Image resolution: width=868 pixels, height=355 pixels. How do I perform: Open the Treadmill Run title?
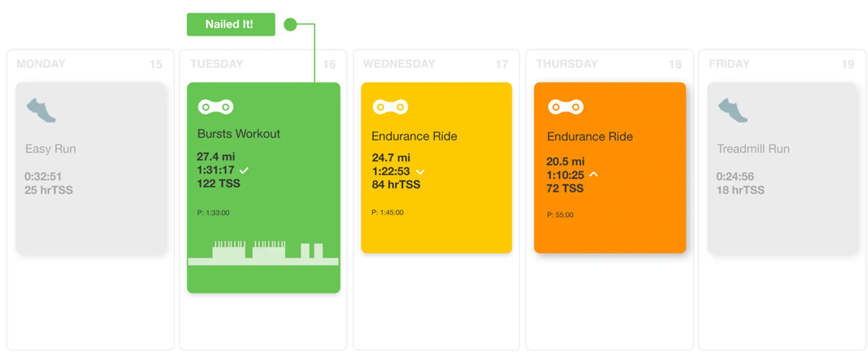pos(753,149)
